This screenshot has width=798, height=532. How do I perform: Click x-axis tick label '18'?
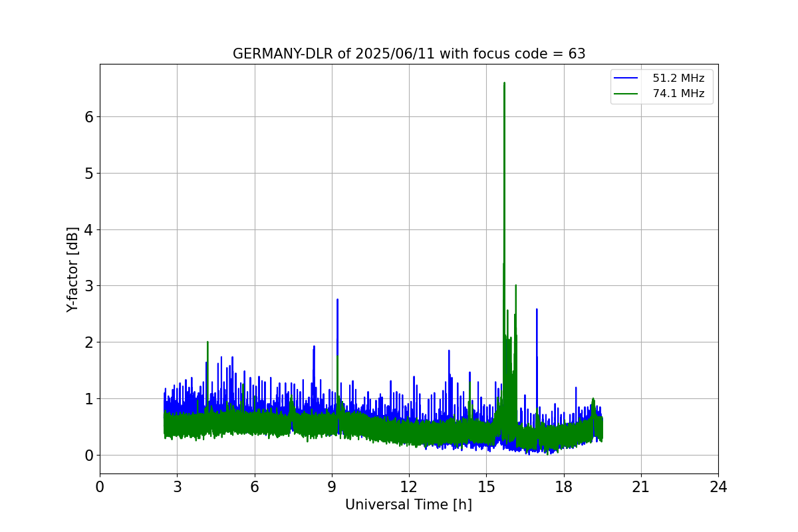pyautogui.click(x=563, y=487)
